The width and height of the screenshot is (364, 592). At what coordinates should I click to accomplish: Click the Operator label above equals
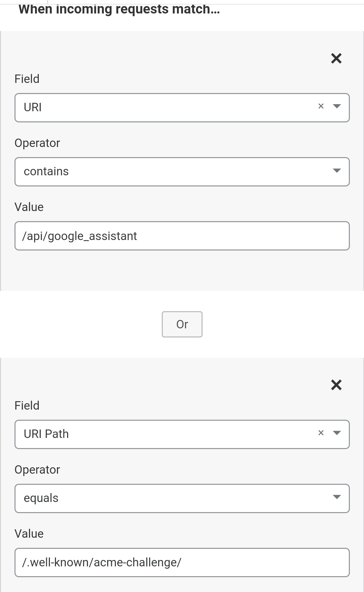37,470
